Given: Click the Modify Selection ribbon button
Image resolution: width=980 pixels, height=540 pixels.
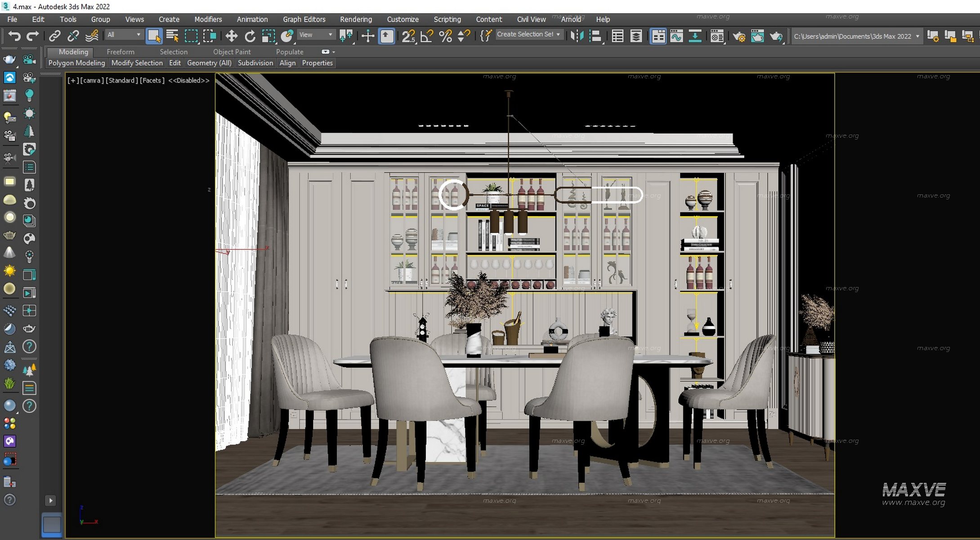Looking at the screenshot, I should tap(137, 63).
